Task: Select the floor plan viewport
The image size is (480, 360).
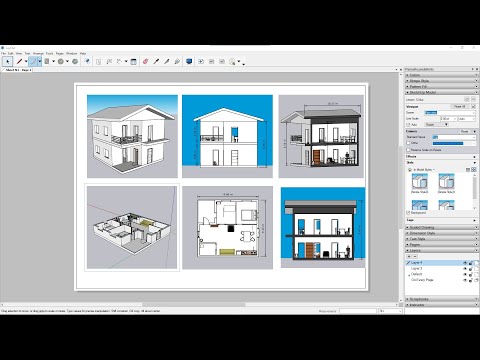Action: pyautogui.click(x=227, y=228)
